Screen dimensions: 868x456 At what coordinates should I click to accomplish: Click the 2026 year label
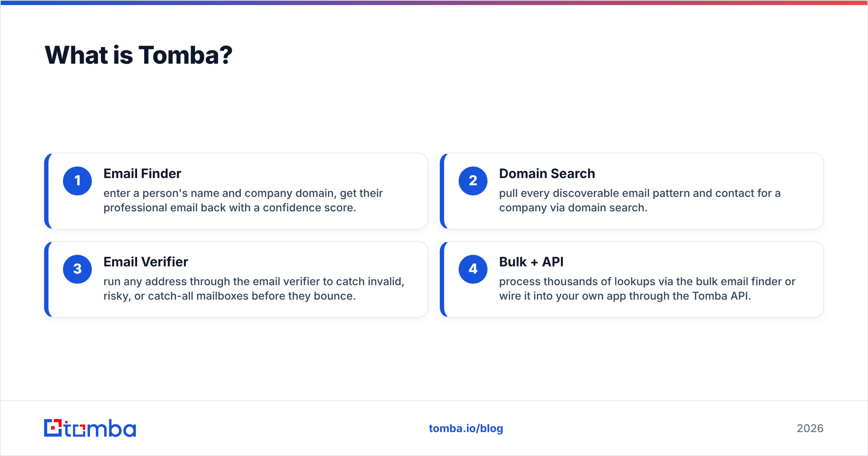point(810,428)
